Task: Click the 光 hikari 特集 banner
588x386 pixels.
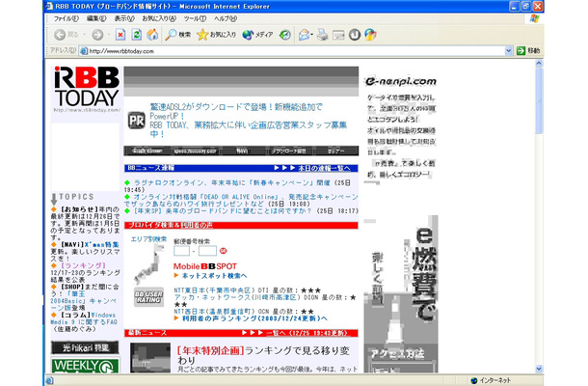Action: tap(85, 347)
